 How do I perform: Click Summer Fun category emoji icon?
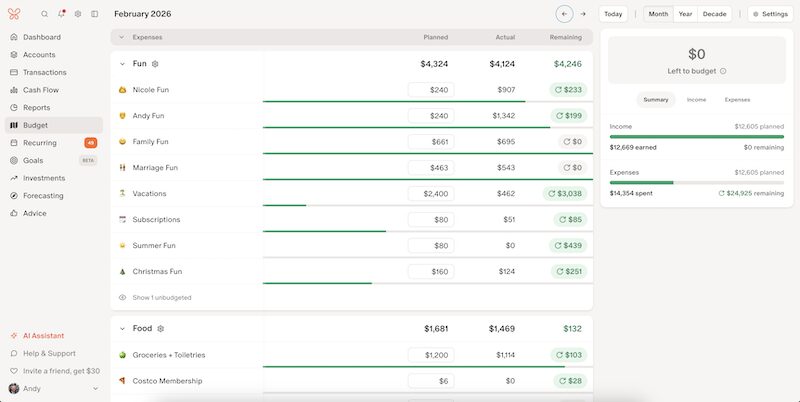pyautogui.click(x=122, y=246)
